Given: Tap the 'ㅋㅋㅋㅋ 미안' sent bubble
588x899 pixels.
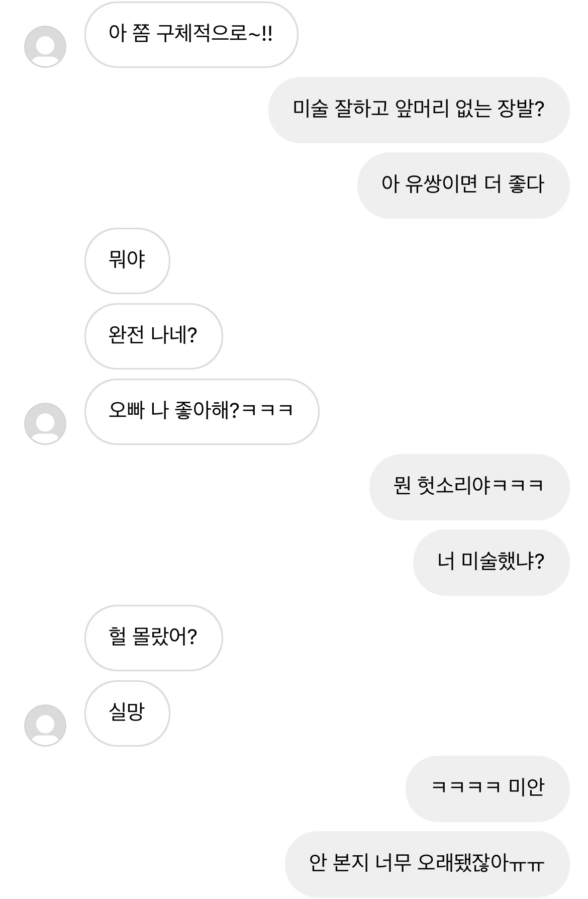Looking at the screenshot, I should [487, 789].
